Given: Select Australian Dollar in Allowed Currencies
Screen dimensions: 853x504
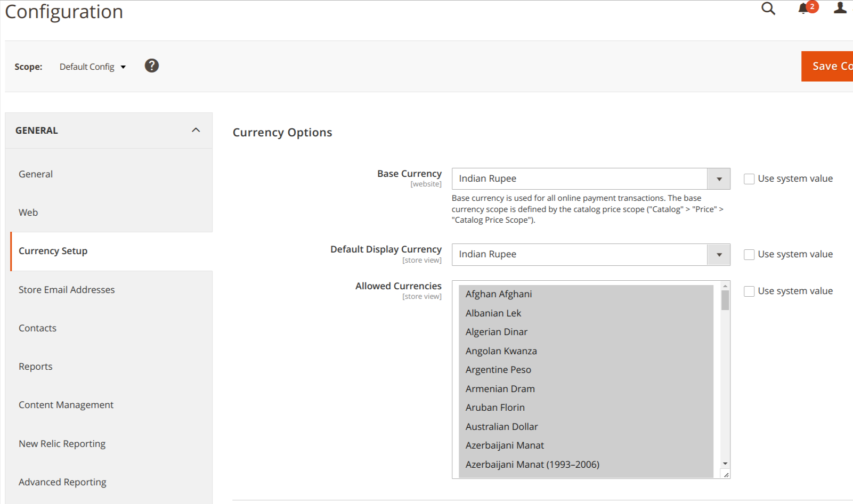Looking at the screenshot, I should (501, 426).
